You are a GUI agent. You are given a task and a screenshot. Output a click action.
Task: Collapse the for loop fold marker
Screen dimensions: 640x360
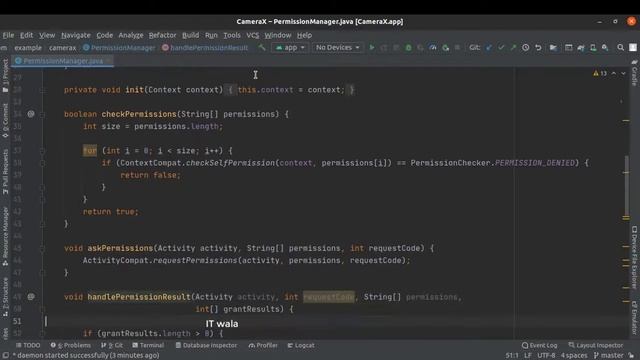[42, 151]
